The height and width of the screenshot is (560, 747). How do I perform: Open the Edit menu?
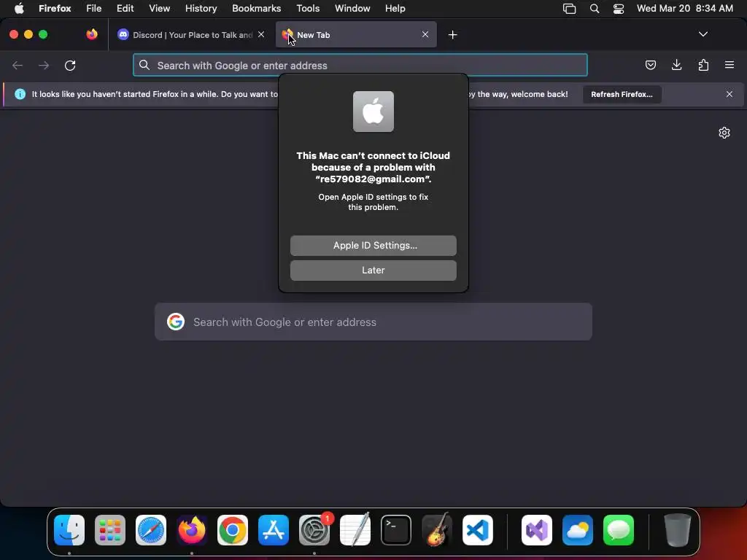pyautogui.click(x=125, y=8)
